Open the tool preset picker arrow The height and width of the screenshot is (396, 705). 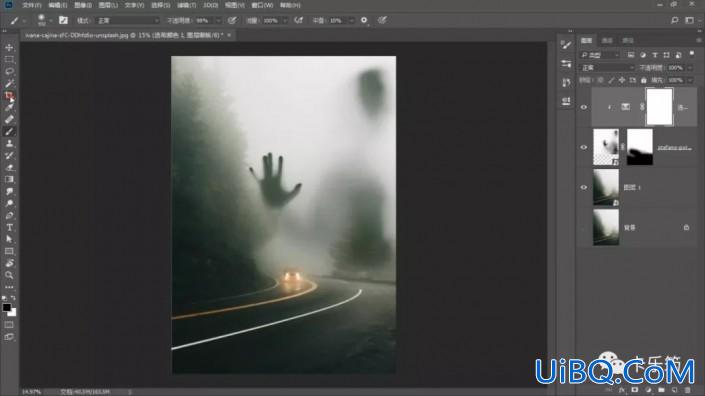point(24,20)
